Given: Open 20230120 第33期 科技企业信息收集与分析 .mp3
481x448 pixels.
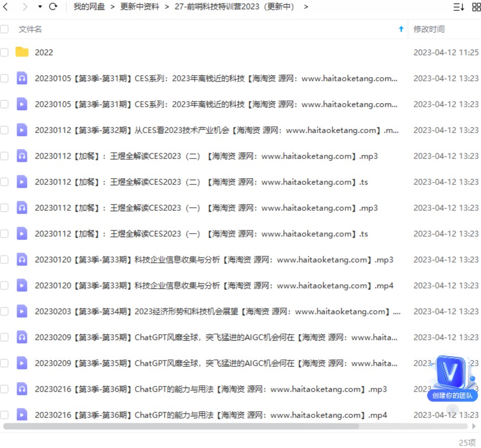Looking at the screenshot, I should click(x=214, y=260).
